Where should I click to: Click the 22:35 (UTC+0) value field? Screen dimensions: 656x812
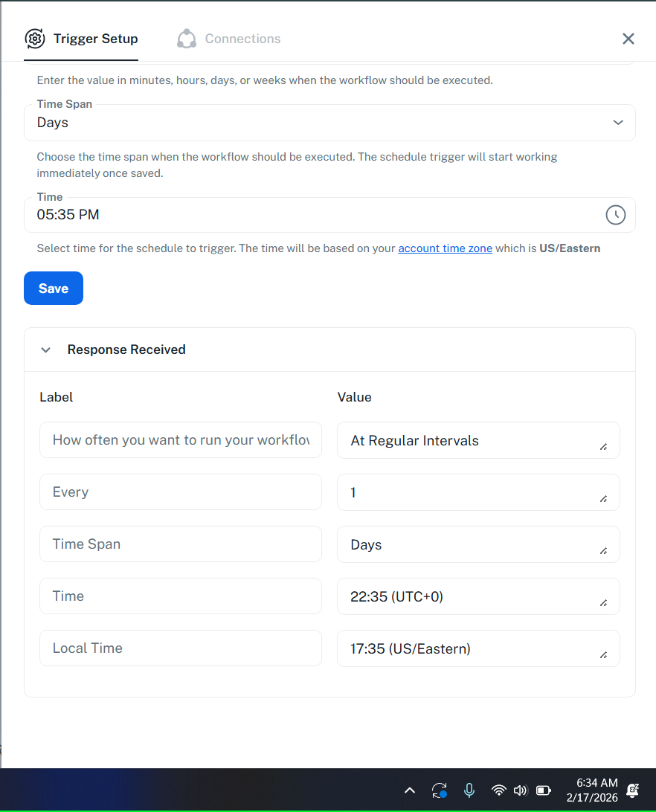(477, 596)
